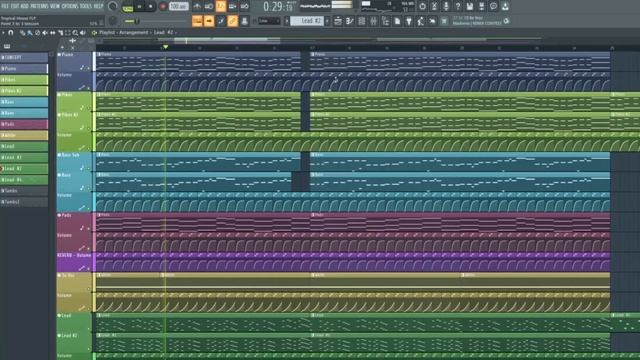Click the undo history circular-arrow icon
The image size is (640, 360).
click(x=422, y=6)
